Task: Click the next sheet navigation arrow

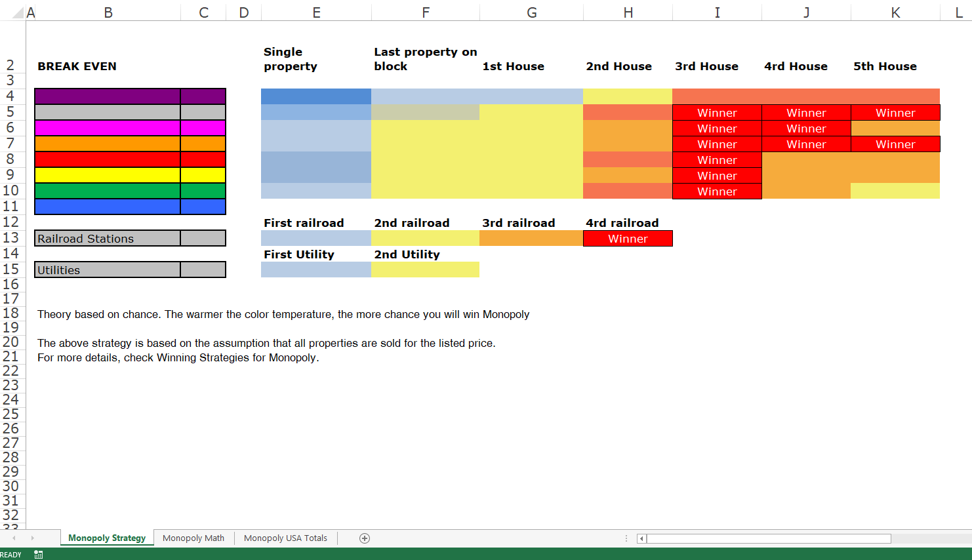Action: click(x=32, y=538)
